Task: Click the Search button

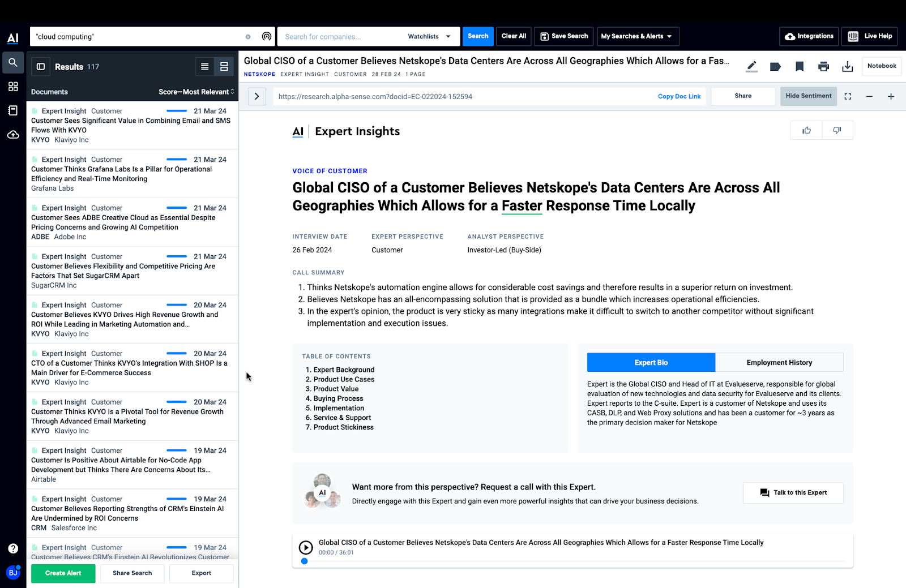Action: [x=478, y=36]
